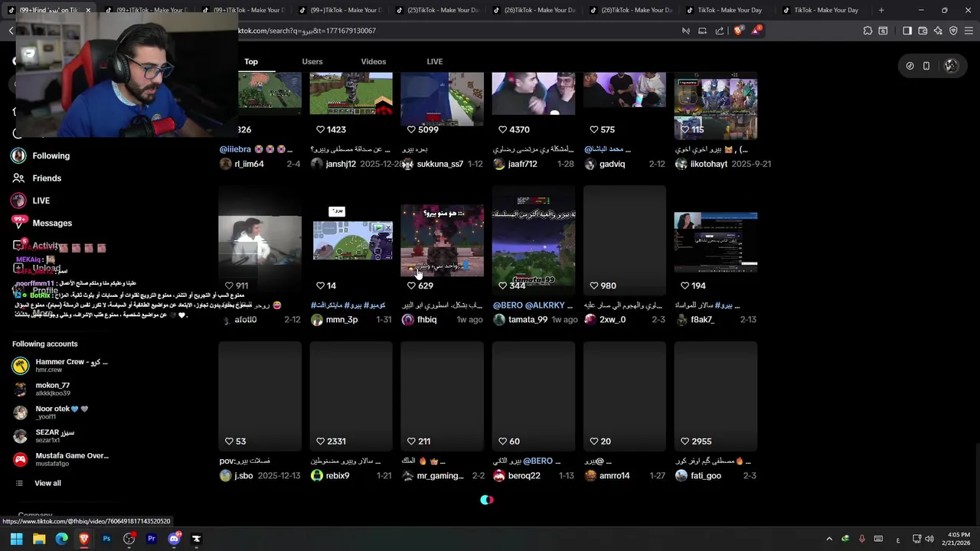Open a new browser tab with plus
980x551 pixels.
click(x=881, y=10)
